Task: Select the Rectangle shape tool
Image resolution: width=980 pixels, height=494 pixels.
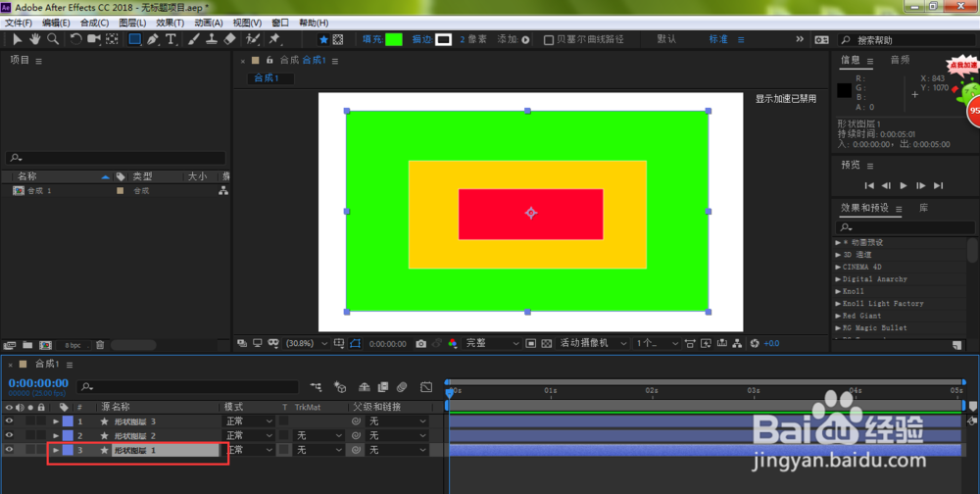Action: point(134,39)
